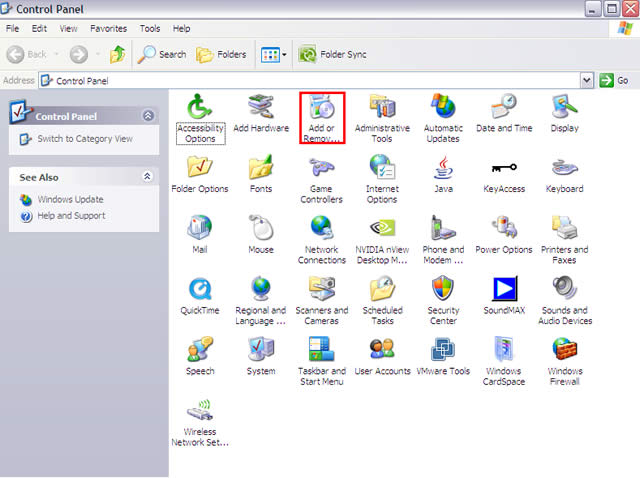Go up one folder level

[118, 54]
